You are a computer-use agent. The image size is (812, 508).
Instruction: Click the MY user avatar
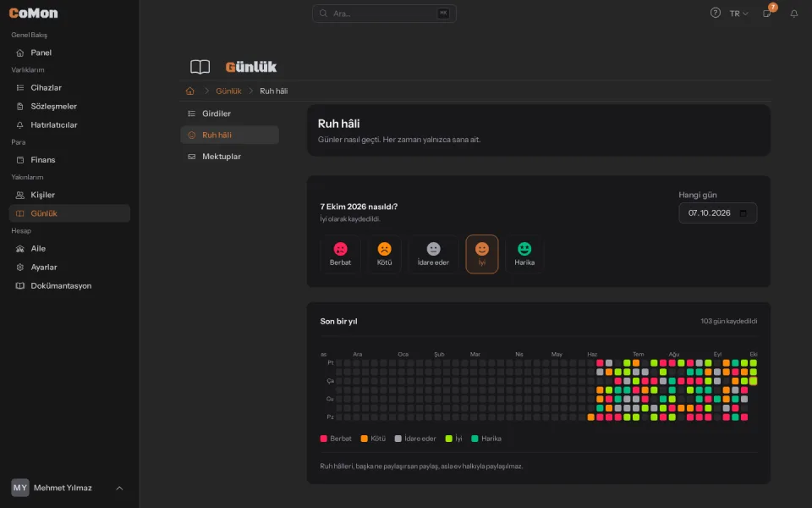pyautogui.click(x=20, y=488)
